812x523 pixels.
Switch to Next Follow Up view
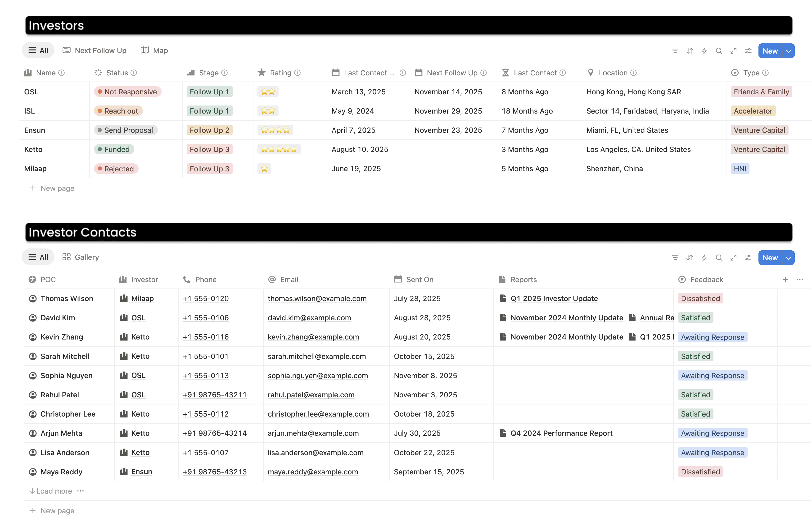95,50
